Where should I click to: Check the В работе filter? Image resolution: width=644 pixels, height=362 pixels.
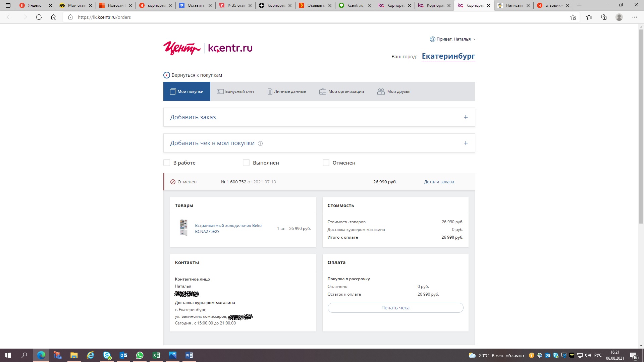[x=167, y=163]
